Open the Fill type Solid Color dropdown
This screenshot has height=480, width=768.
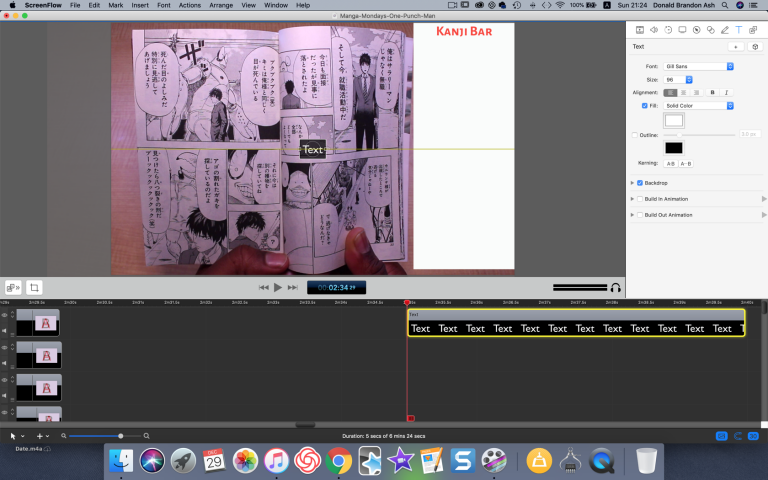pos(698,106)
